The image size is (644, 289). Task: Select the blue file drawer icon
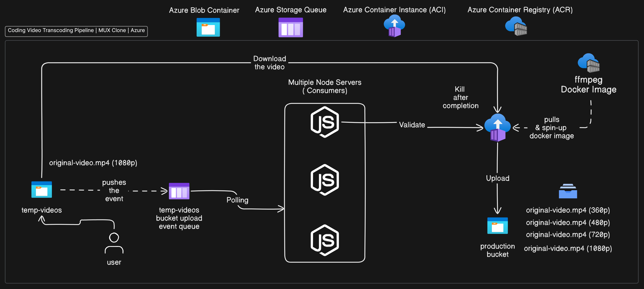[x=568, y=191]
